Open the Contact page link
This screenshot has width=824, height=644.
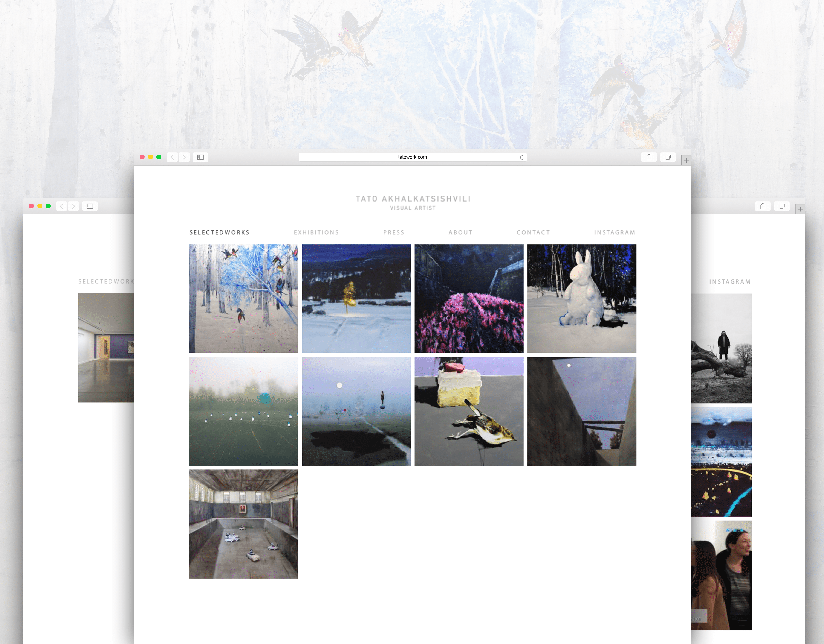[533, 232]
